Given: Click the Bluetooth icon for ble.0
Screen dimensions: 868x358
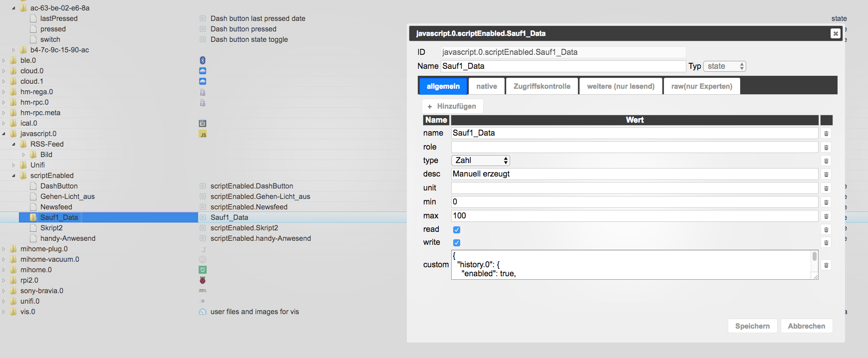Looking at the screenshot, I should click(x=203, y=60).
